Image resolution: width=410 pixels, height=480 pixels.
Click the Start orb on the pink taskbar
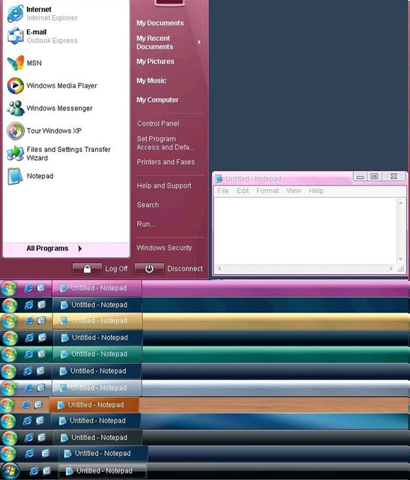click(9, 288)
